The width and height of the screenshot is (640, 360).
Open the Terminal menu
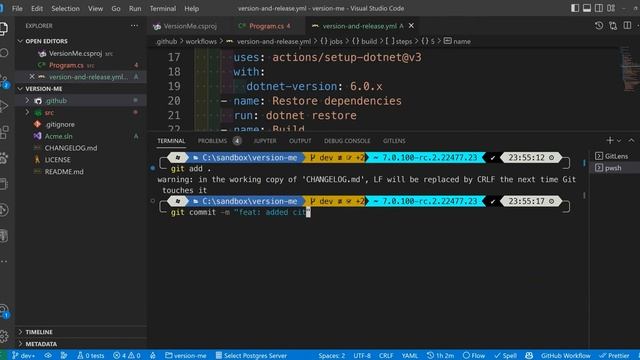[x=162, y=8]
